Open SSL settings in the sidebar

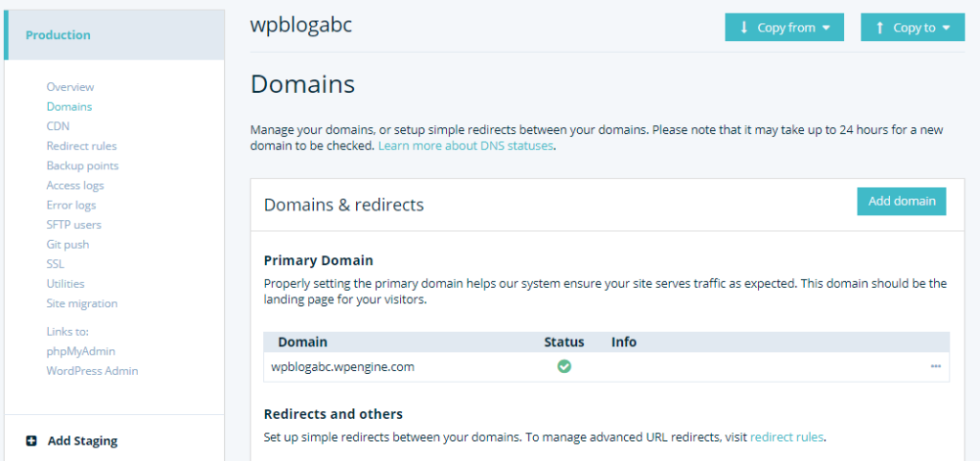tap(55, 264)
